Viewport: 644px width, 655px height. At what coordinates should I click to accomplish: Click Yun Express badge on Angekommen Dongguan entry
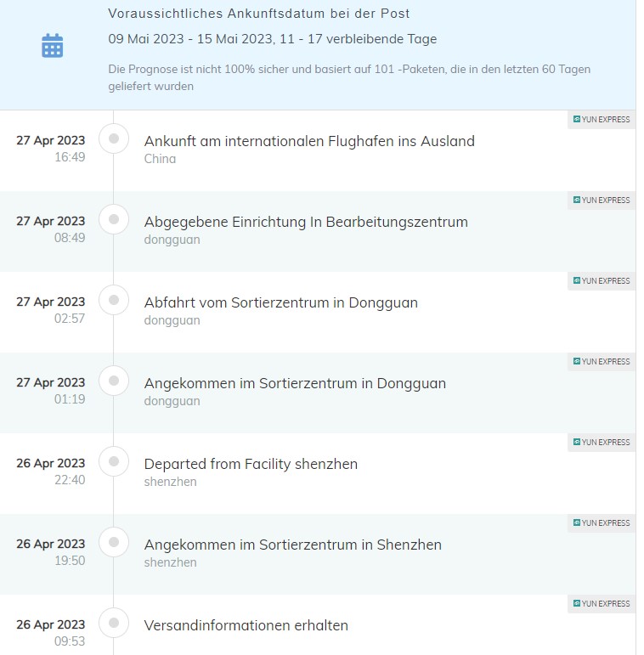[x=602, y=362]
